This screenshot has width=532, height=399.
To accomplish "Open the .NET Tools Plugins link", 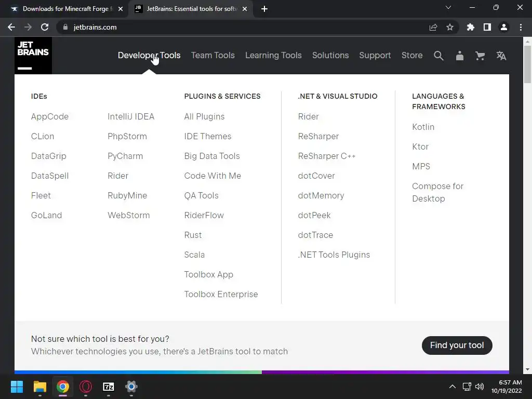I will (x=334, y=255).
